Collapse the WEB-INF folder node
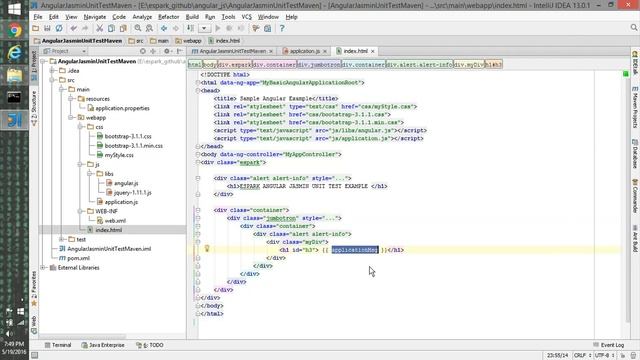Viewport: 640px width, 360px height. click(80, 211)
